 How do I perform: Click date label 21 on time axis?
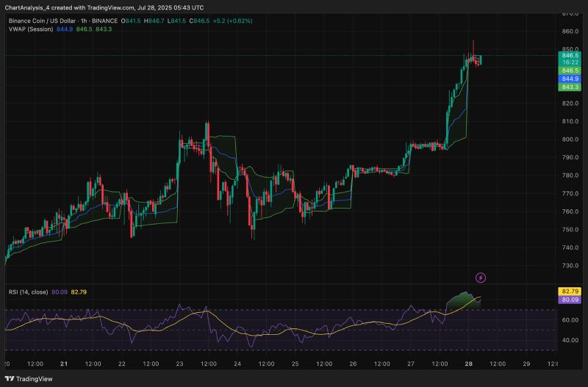[x=63, y=364]
